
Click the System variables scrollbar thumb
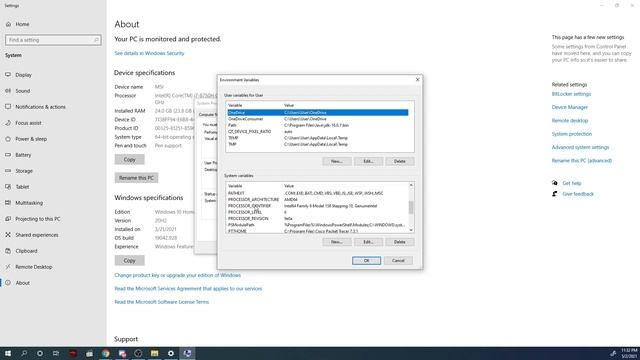click(411, 207)
